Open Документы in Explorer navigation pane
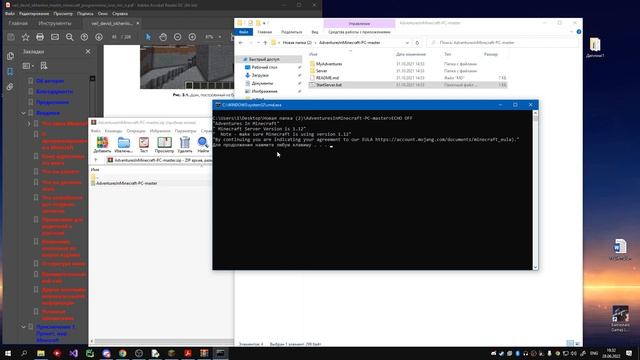Screen dimensions: 640x360 262,83
